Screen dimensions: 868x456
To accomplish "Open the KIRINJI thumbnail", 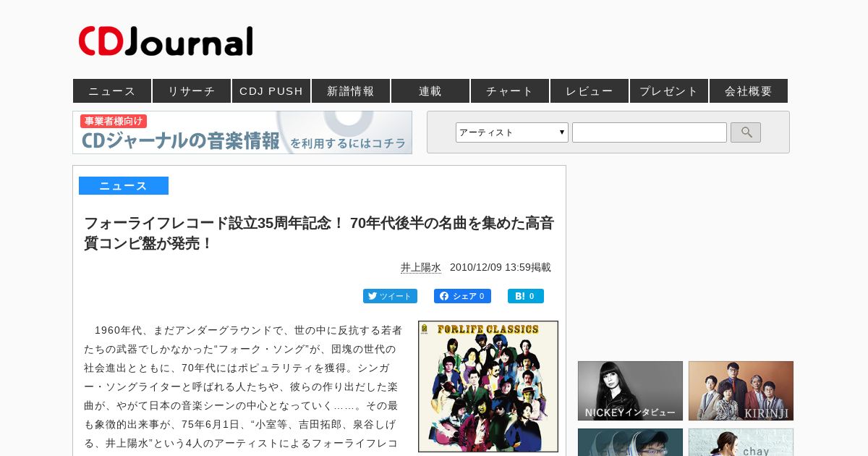I will point(741,391).
